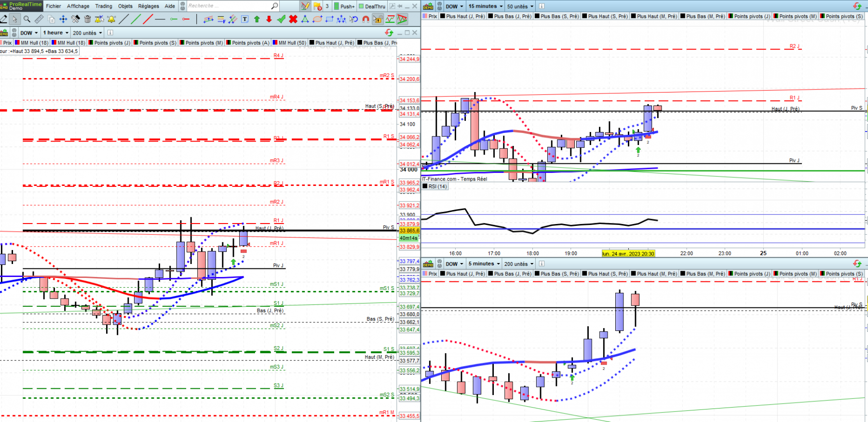Toggle the Push+ button
Image resolution: width=868 pixels, height=422 pixels.
pos(344,6)
